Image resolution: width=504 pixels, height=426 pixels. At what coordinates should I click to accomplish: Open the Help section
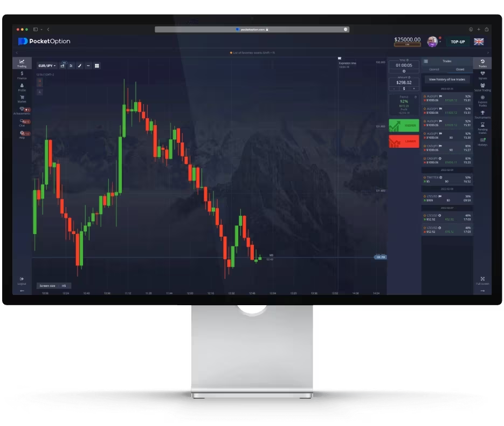pos(22,135)
